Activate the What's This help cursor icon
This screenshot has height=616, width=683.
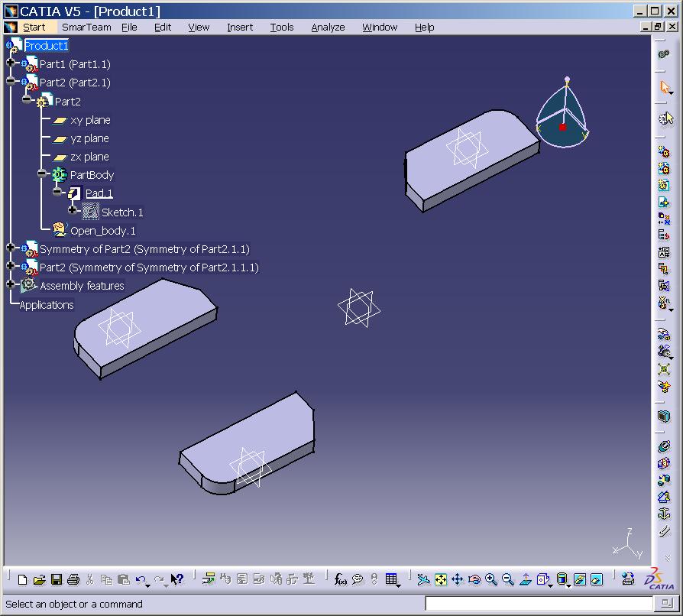[176, 579]
